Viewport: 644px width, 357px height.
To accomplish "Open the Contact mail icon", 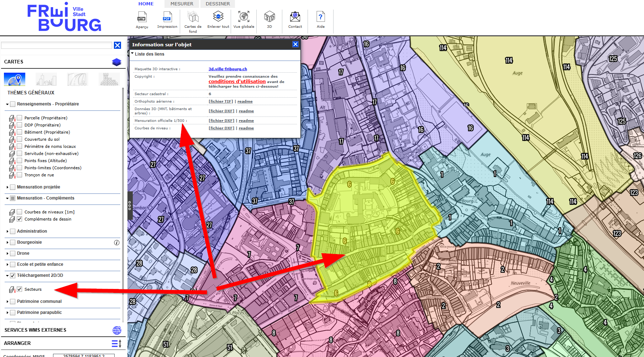I will click(x=295, y=16).
